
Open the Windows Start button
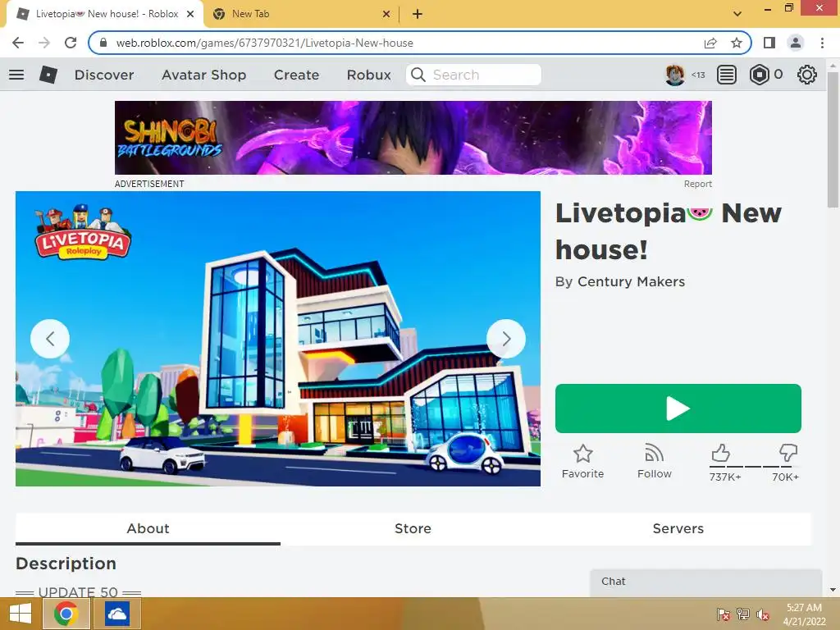tap(21, 614)
